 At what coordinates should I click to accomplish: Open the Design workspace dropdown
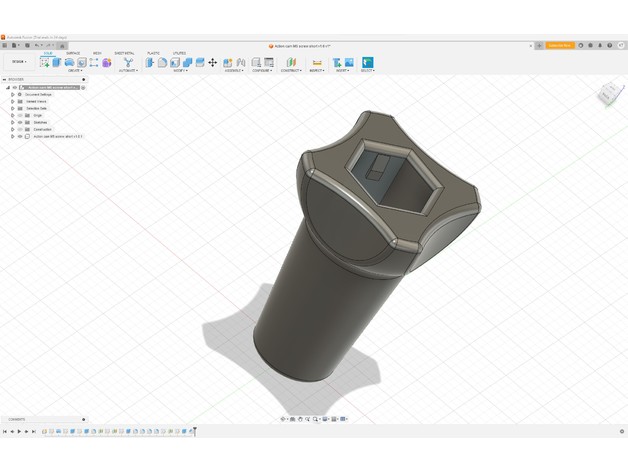[19, 62]
